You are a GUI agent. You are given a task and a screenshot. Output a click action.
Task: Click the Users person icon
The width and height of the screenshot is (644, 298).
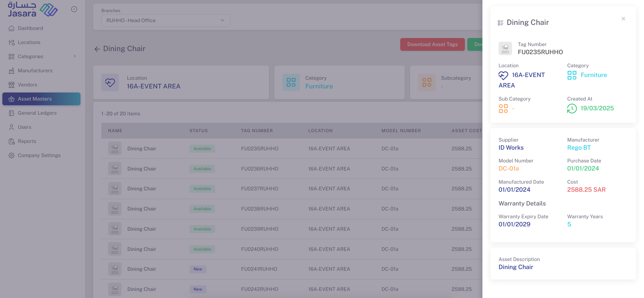click(11, 127)
